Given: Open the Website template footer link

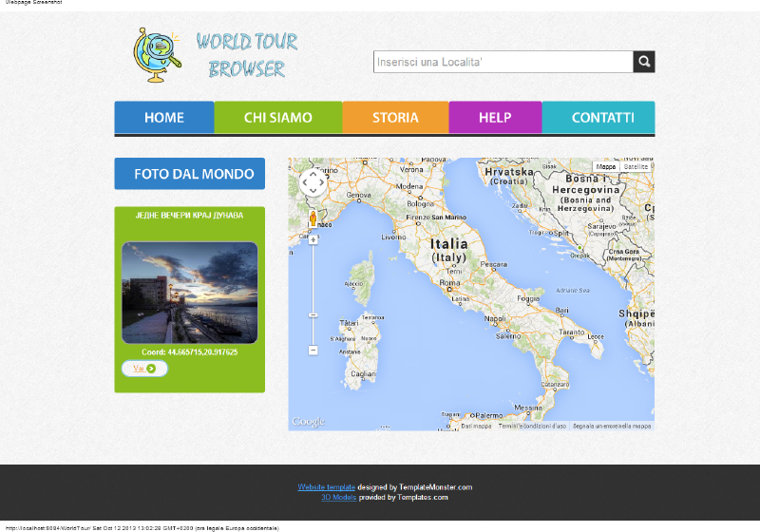Looking at the screenshot, I should (x=326, y=487).
